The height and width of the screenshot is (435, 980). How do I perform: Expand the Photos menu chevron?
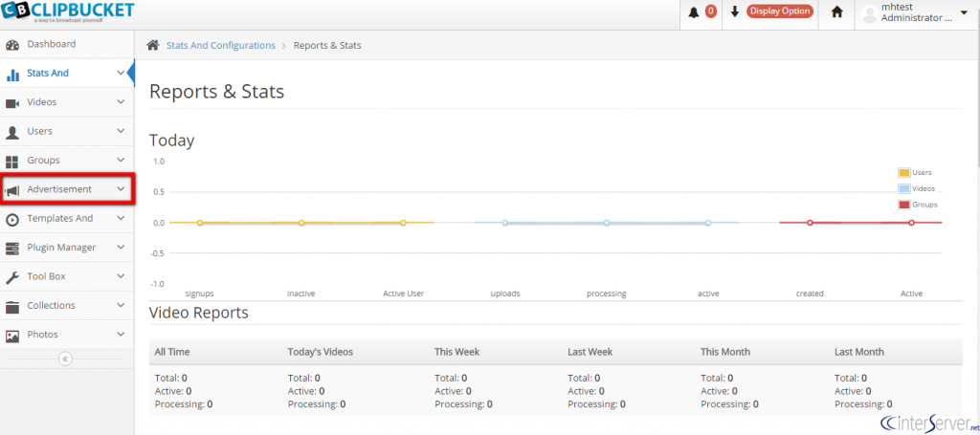tap(121, 334)
